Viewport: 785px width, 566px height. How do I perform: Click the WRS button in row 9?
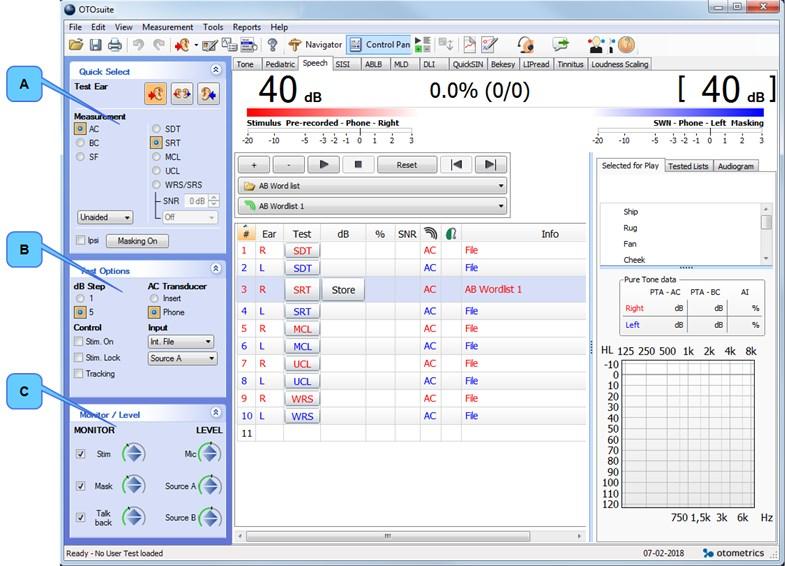click(x=302, y=399)
